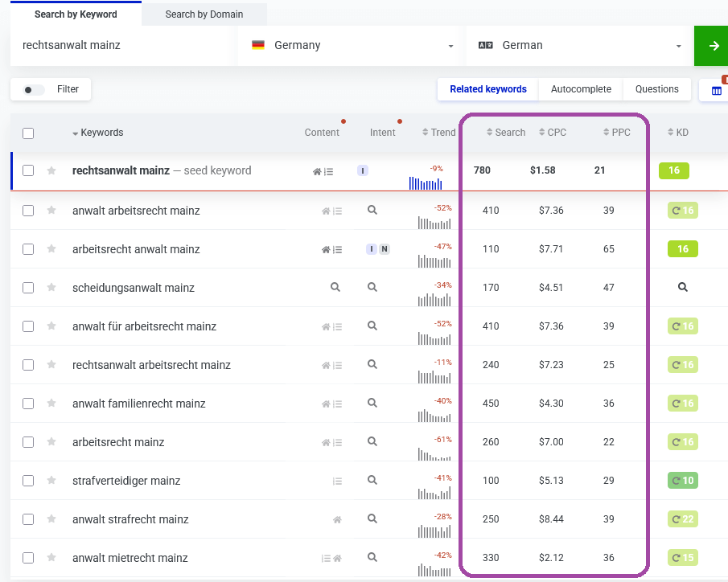Image resolution: width=728 pixels, height=582 pixels.
Task: Check anwalt arbeitsrecht mainz checkbox
Action: [28, 211]
